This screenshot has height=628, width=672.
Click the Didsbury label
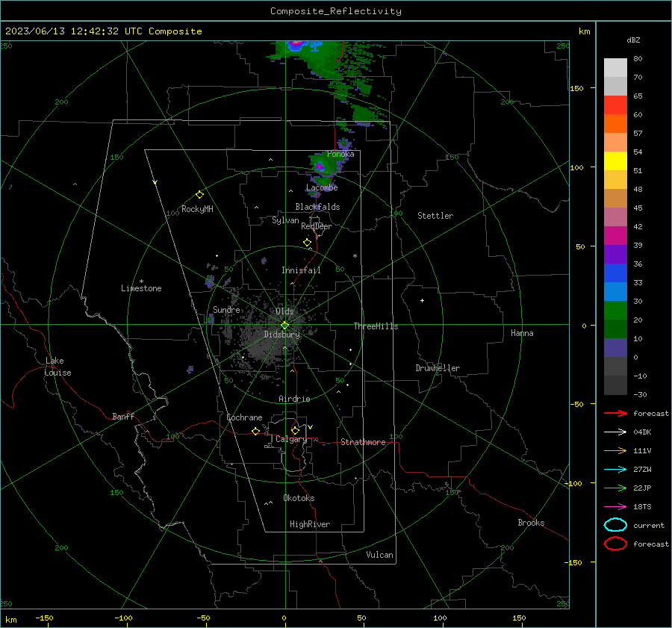pos(281,335)
